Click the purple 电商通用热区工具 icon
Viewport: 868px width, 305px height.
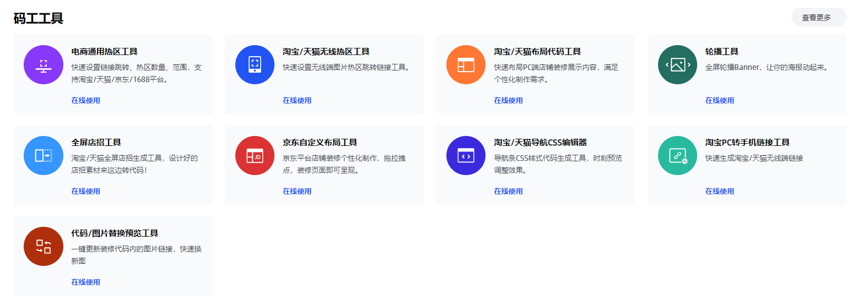click(x=44, y=65)
